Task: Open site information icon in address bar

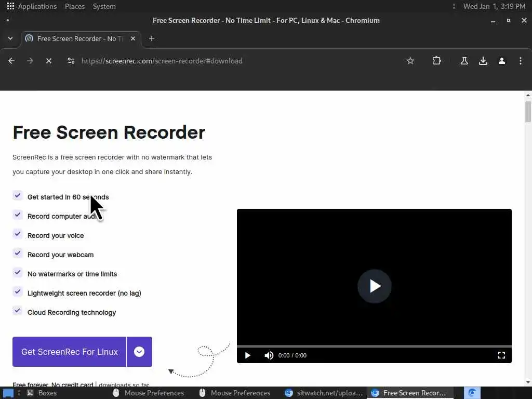Action: 71,61
